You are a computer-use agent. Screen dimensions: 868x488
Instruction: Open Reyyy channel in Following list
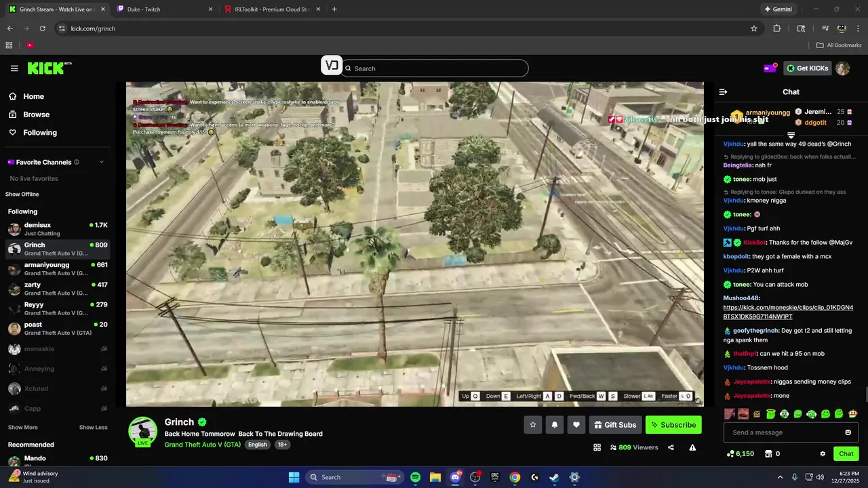(x=58, y=308)
